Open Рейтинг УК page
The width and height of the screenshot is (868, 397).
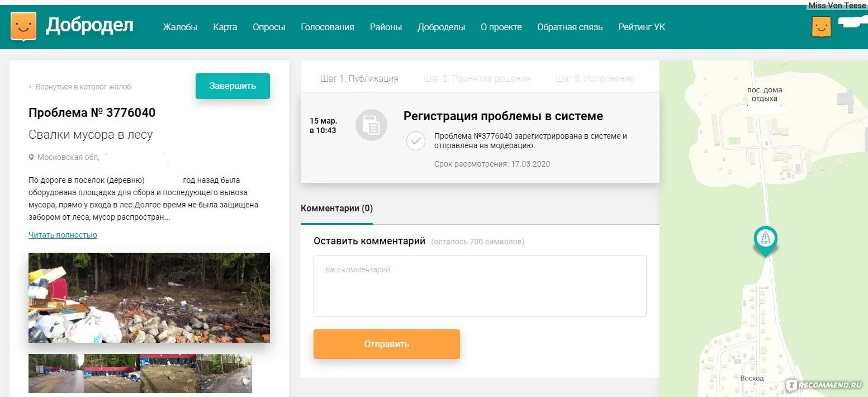coord(642,27)
